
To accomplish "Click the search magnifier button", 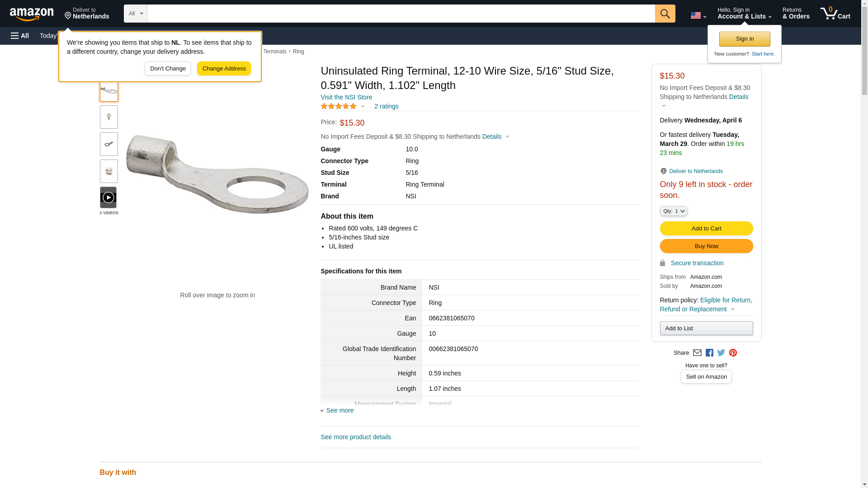I will point(665,14).
